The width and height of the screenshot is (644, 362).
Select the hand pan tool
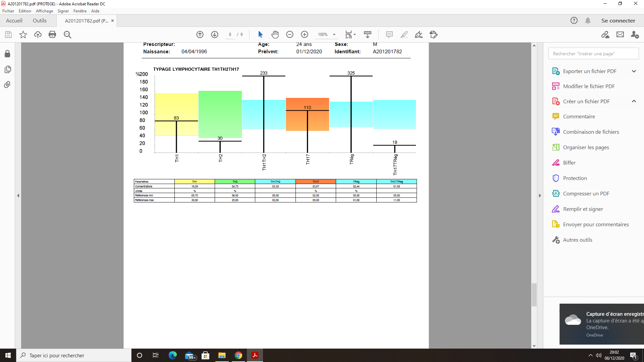click(275, 35)
